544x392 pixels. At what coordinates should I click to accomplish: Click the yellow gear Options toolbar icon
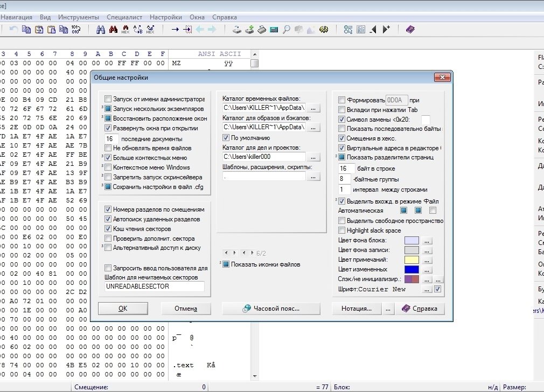[x=324, y=30]
